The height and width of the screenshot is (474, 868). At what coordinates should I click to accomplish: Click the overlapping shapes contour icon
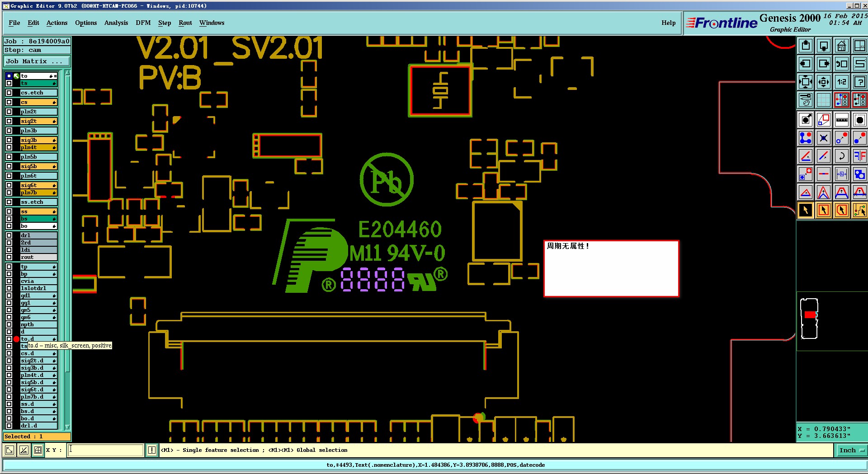point(859,174)
